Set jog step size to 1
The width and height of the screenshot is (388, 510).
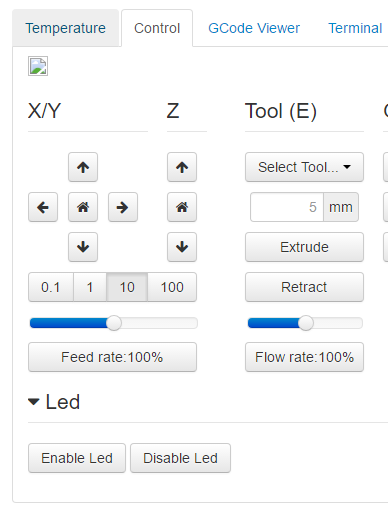(x=90, y=287)
